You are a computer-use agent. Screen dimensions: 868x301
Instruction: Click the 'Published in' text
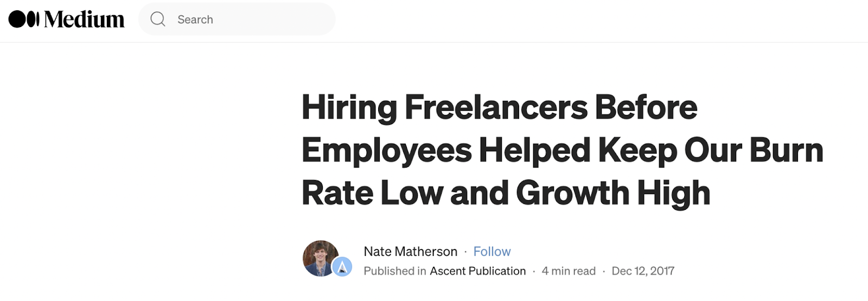pos(394,271)
